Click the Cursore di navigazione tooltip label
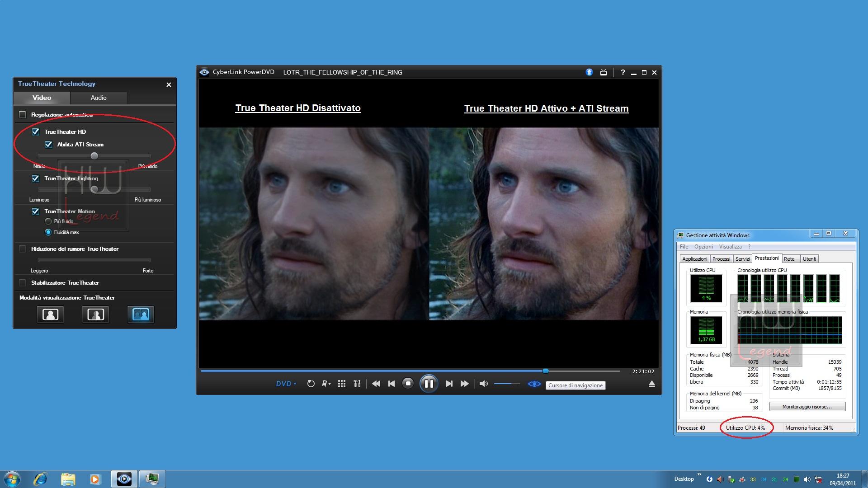Viewport: 868px width, 488px height. 576,385
